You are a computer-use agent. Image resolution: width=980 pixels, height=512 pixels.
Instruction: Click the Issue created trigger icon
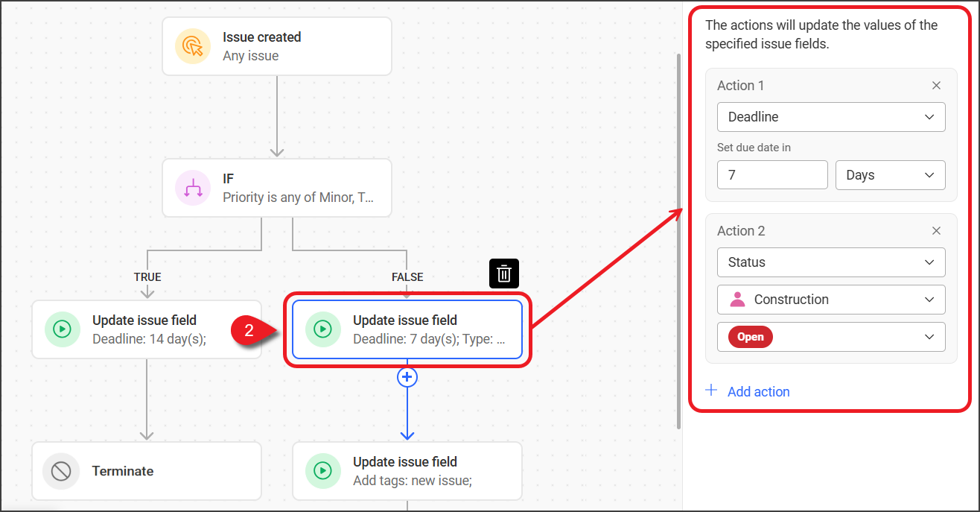[193, 46]
